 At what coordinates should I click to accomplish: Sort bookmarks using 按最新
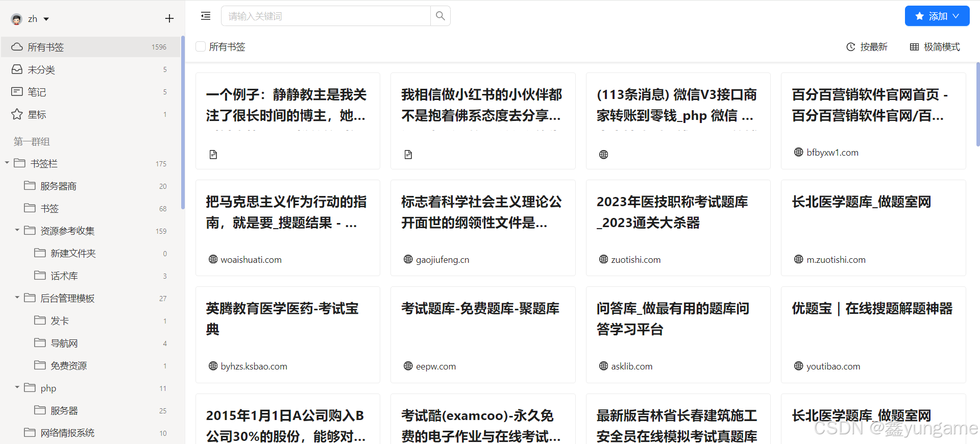(867, 47)
